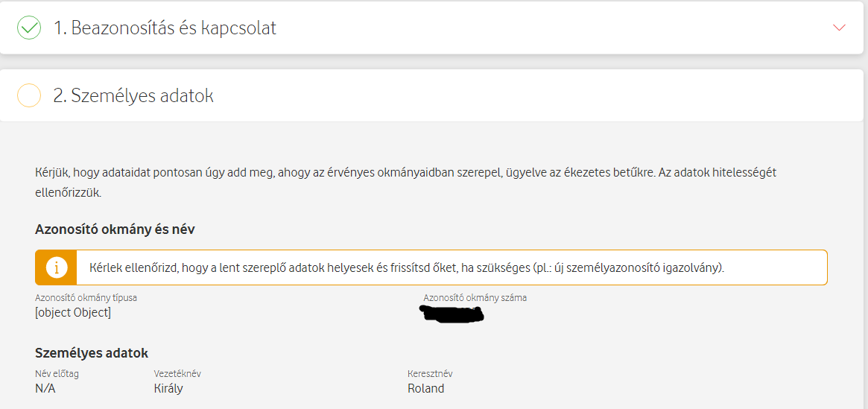Click the empty orange circle beside Személyes adatok
868x409 pixels.
coord(29,95)
